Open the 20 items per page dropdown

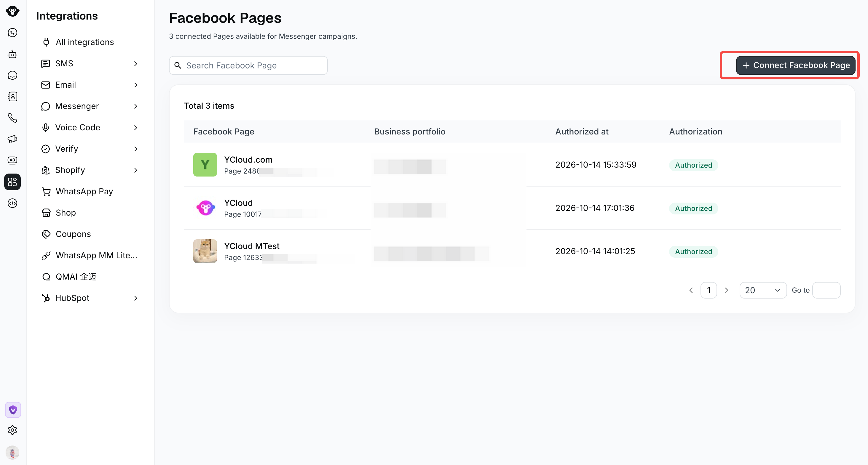(763, 290)
